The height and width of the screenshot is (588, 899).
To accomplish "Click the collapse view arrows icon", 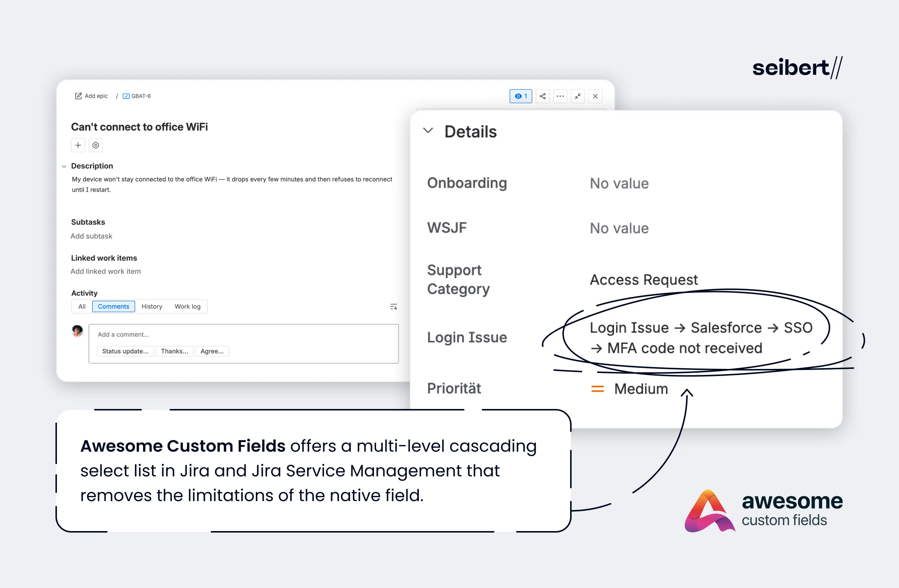I will coord(578,96).
